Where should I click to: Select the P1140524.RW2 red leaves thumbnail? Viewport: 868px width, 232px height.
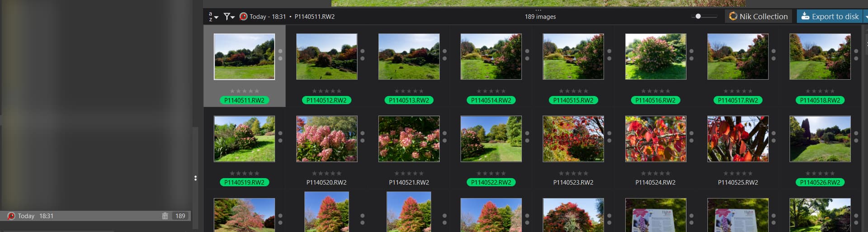pyautogui.click(x=655, y=139)
